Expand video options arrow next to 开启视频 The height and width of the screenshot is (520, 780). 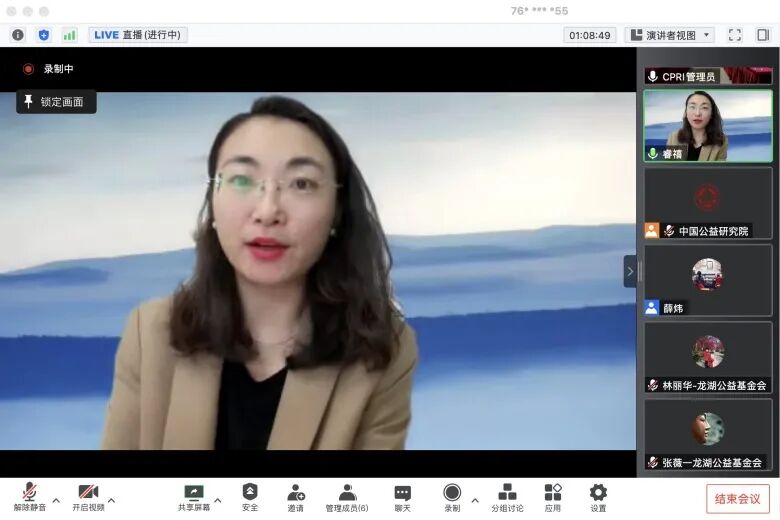[112, 500]
